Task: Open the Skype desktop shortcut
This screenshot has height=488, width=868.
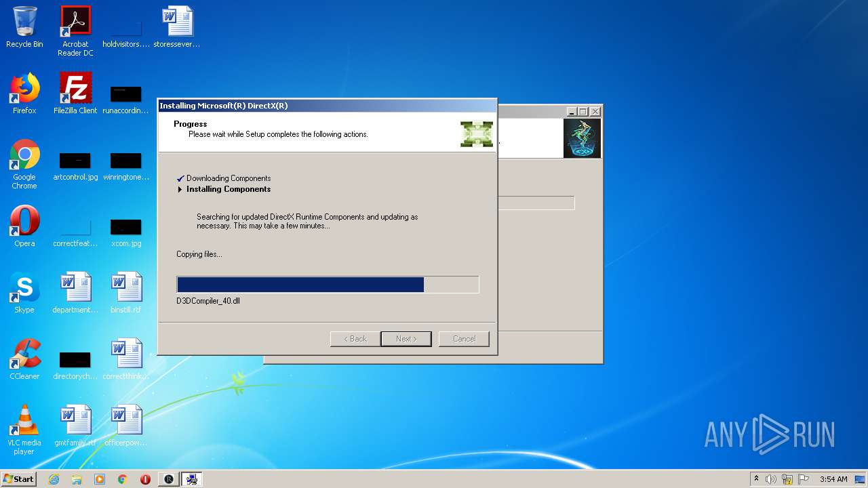Action: tap(24, 293)
